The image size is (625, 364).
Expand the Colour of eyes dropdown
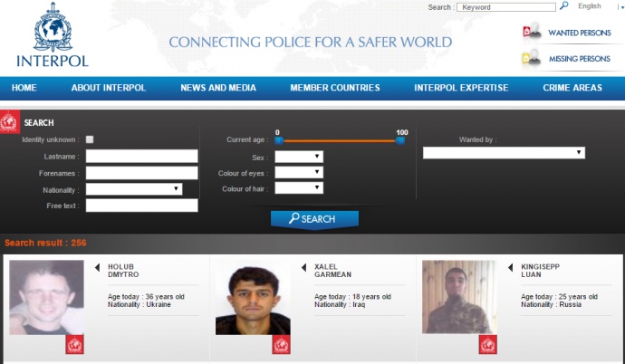tap(299, 173)
